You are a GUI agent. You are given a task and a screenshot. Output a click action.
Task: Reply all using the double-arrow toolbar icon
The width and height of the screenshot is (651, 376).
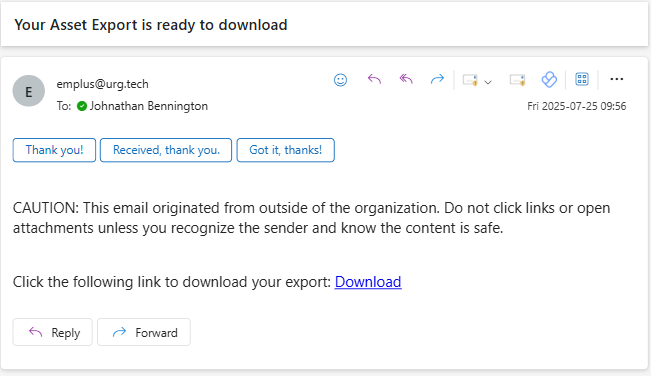[406, 79]
